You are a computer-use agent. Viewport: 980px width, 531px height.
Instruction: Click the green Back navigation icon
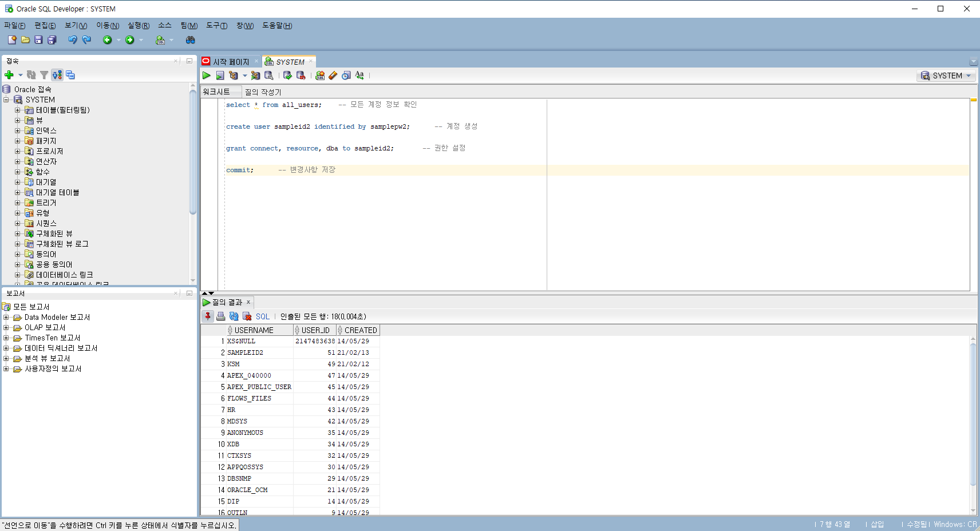pyautogui.click(x=107, y=40)
